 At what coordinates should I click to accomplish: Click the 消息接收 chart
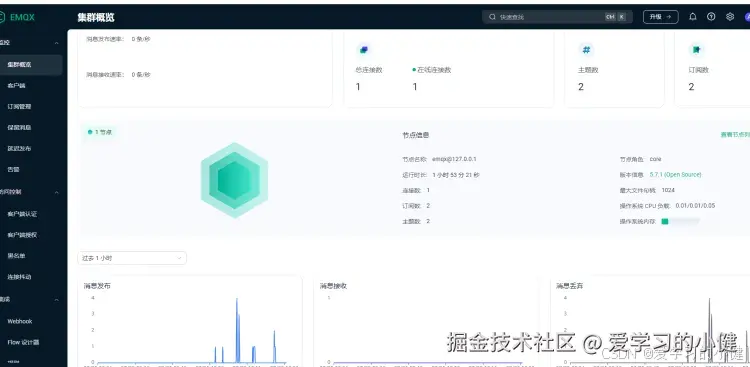426,322
